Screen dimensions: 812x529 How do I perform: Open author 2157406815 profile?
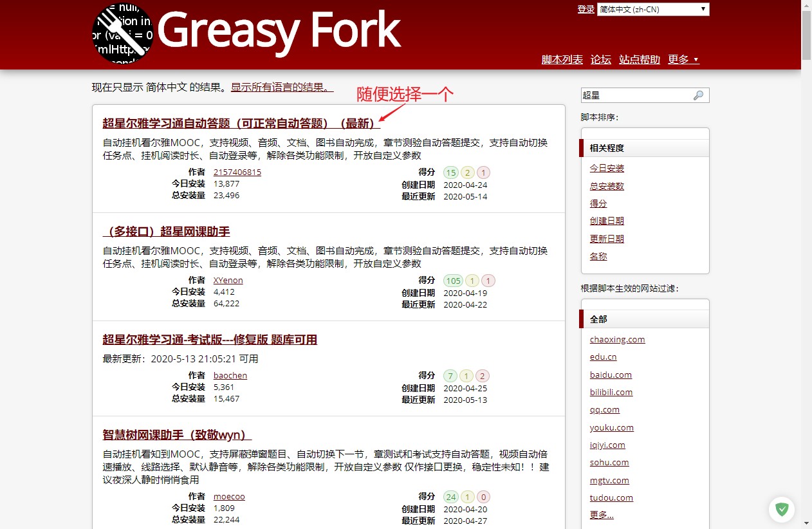coord(237,172)
